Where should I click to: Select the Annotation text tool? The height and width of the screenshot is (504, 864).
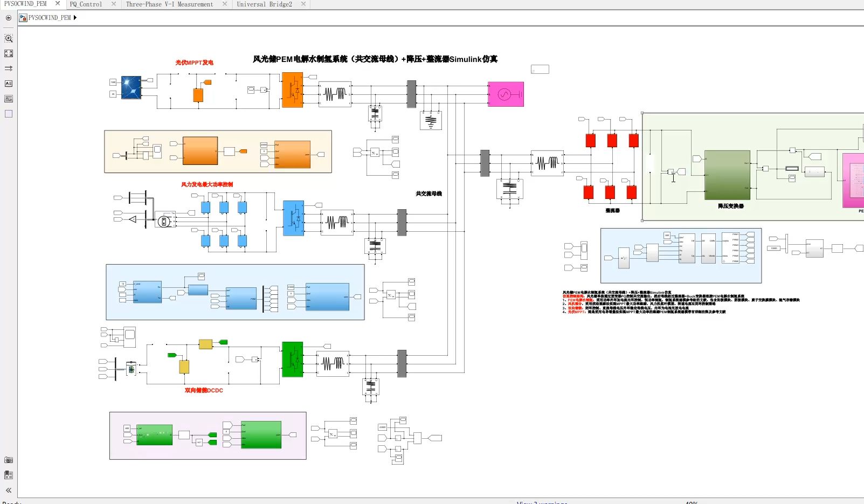click(x=9, y=84)
